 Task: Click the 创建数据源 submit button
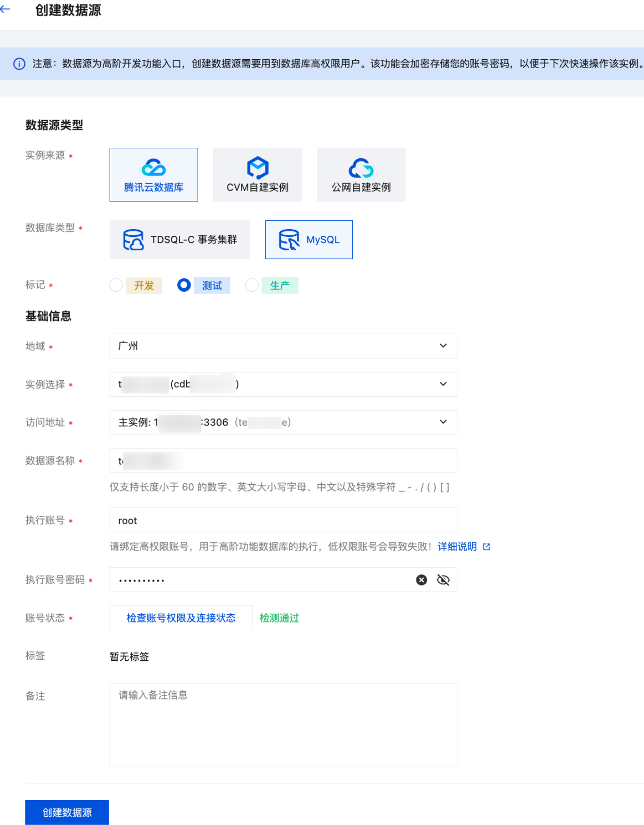[67, 812]
